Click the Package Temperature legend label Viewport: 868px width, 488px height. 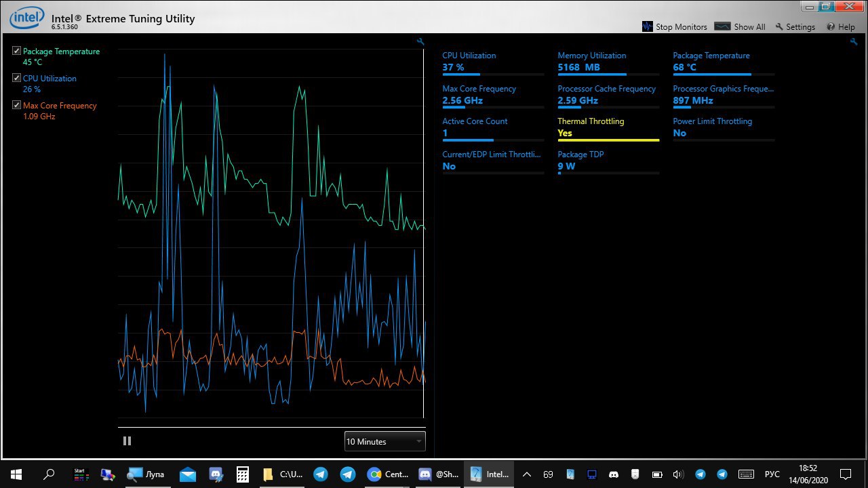coord(61,52)
